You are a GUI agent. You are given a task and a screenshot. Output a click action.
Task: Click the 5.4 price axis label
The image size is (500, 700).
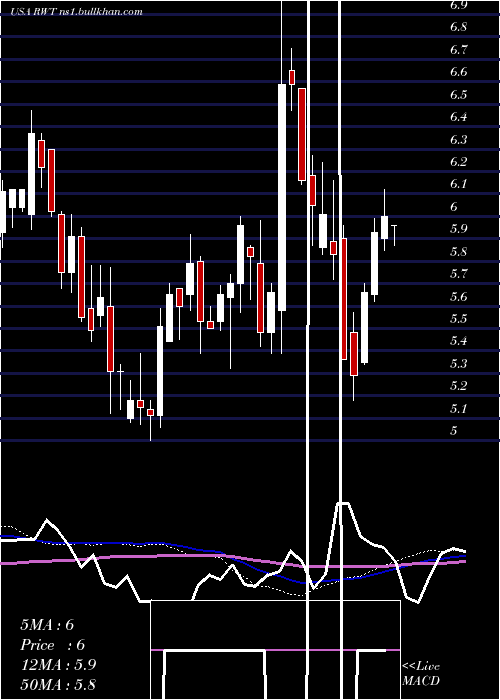tap(459, 341)
